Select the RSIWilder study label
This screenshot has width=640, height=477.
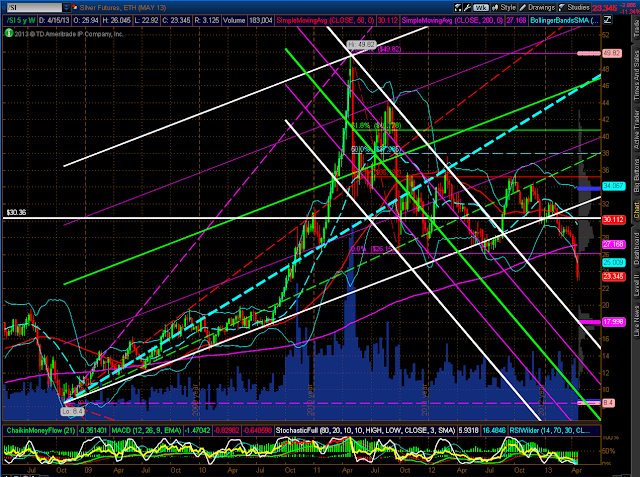tap(555, 430)
